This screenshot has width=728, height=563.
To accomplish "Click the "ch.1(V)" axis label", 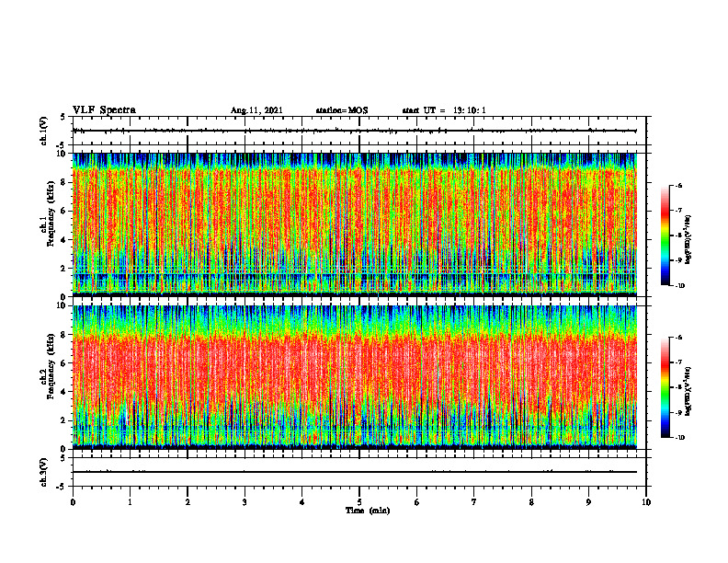I will coord(44,131).
